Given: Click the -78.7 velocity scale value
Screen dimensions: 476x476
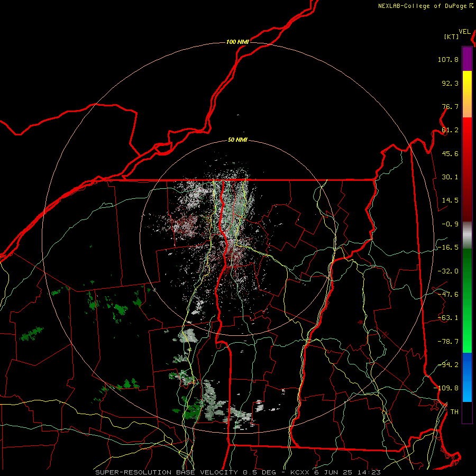Looking at the screenshot, I should [x=448, y=342].
